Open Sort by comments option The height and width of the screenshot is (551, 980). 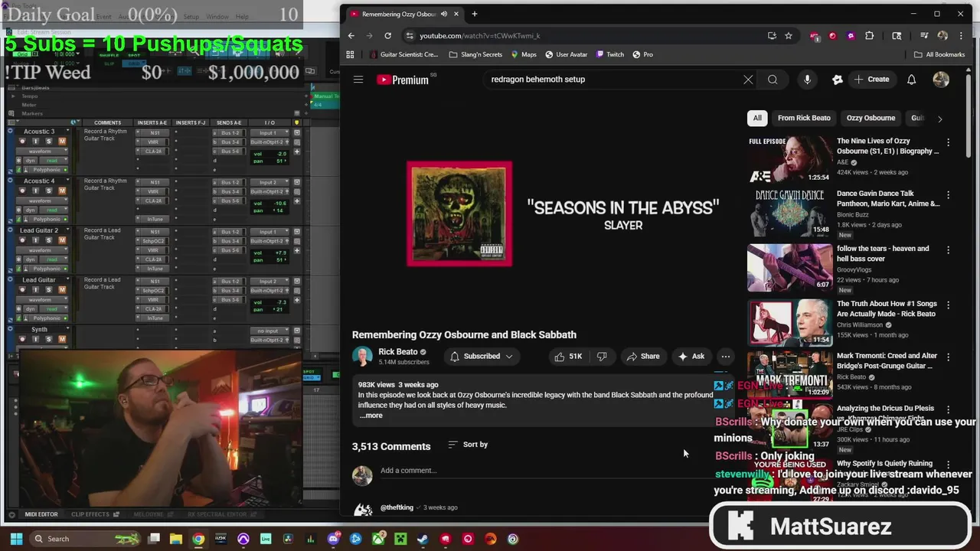468,445
